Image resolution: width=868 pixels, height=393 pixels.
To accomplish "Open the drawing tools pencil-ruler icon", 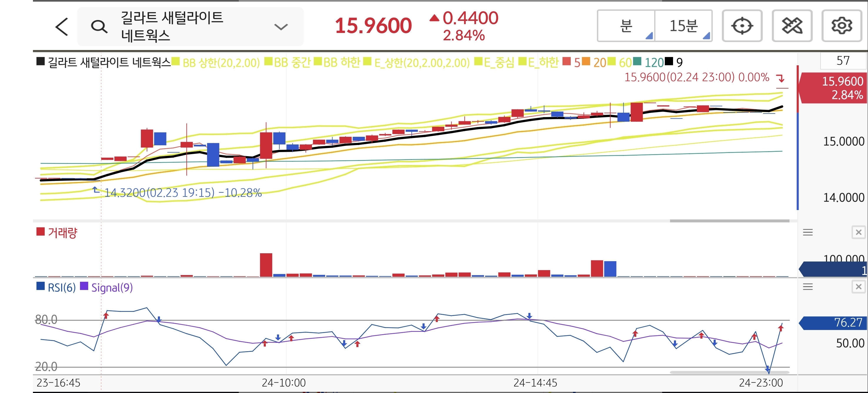I will point(792,26).
